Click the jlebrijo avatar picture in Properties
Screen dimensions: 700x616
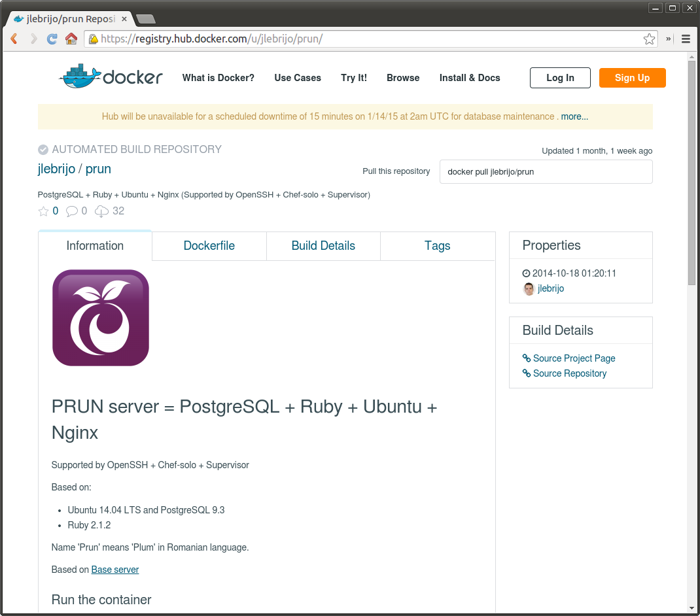click(x=529, y=289)
